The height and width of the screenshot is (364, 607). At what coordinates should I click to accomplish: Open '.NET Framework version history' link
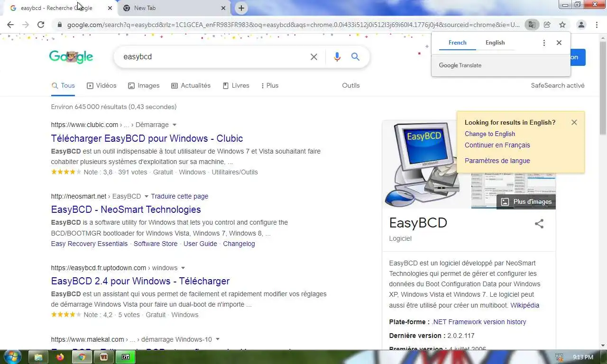point(479,322)
